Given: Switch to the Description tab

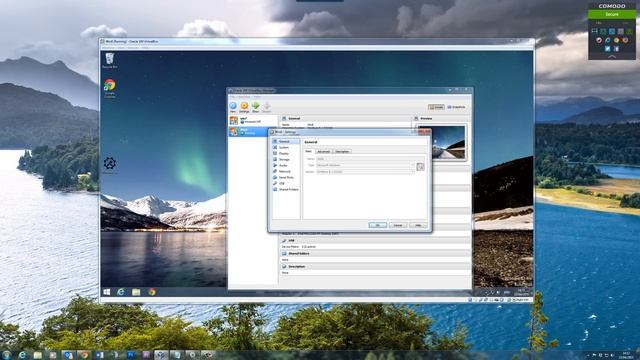Looking at the screenshot, I should tap(342, 151).
